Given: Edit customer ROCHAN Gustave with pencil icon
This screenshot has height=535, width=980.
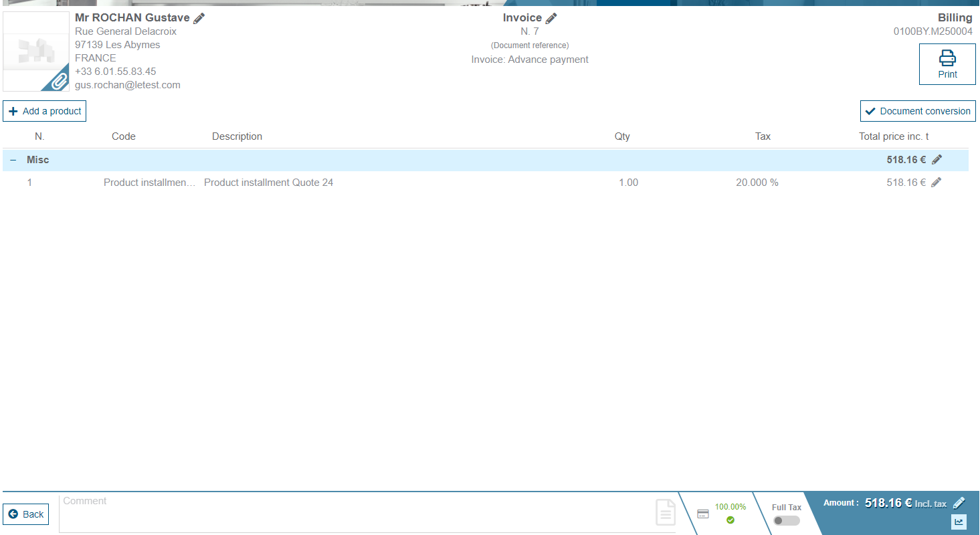Looking at the screenshot, I should click(x=199, y=19).
